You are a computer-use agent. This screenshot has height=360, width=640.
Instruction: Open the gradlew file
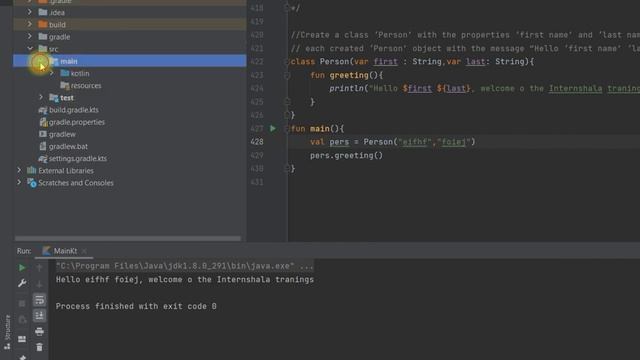pos(62,134)
